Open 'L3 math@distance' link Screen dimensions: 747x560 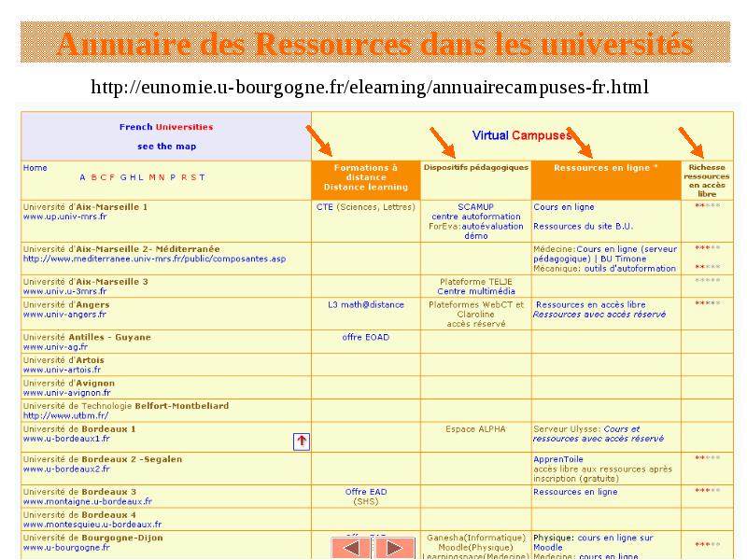coord(366,305)
